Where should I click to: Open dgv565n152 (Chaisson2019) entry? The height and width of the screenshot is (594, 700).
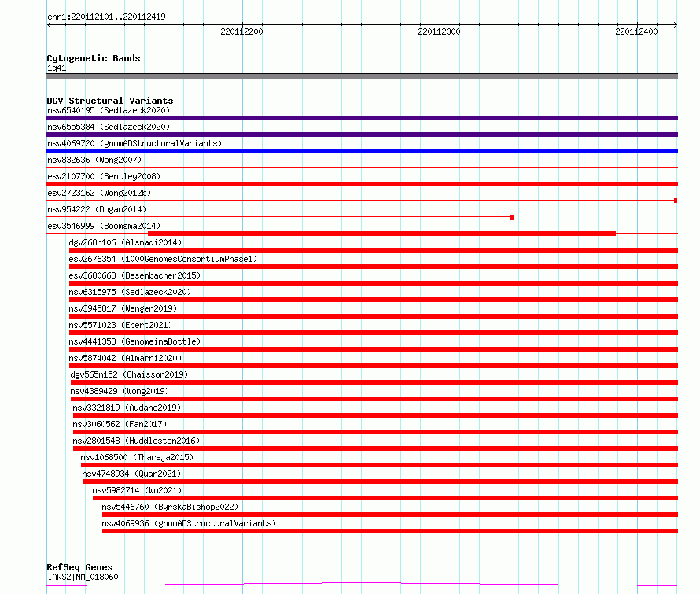[x=129, y=374]
